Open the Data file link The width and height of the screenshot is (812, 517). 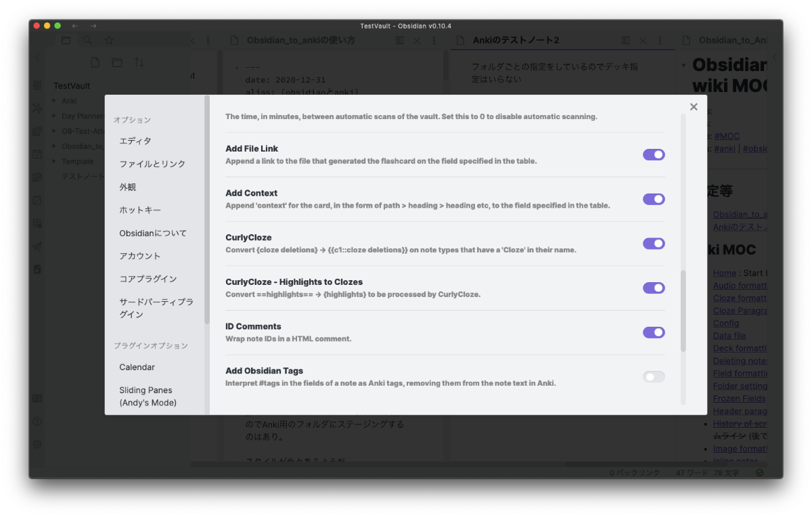coord(729,336)
